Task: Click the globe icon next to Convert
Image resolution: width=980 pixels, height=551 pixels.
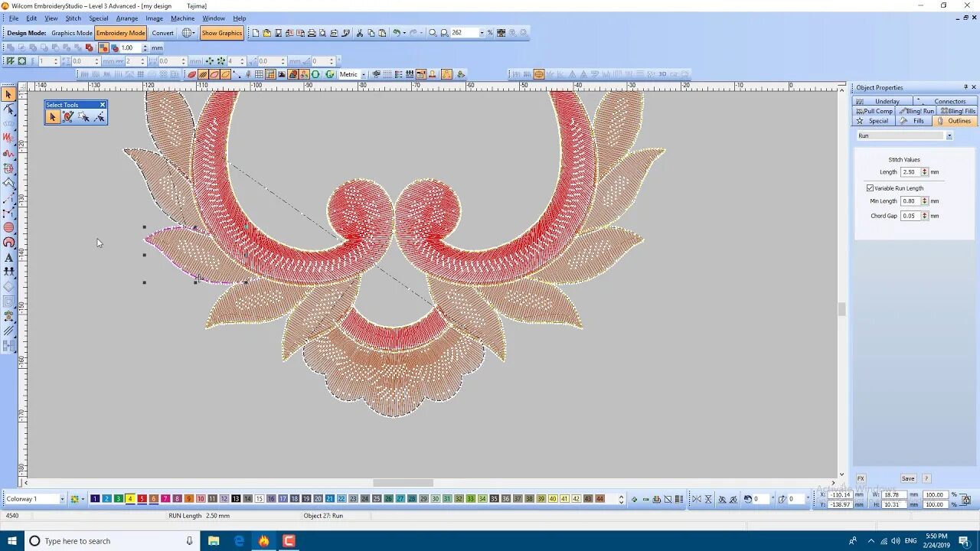Action: pyautogui.click(x=188, y=33)
